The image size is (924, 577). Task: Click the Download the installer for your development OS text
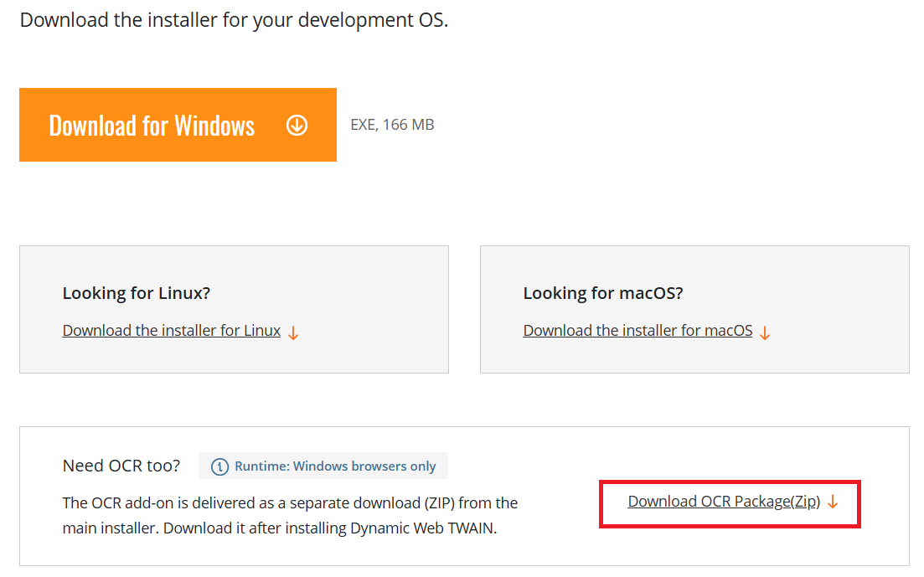pyautogui.click(x=234, y=20)
